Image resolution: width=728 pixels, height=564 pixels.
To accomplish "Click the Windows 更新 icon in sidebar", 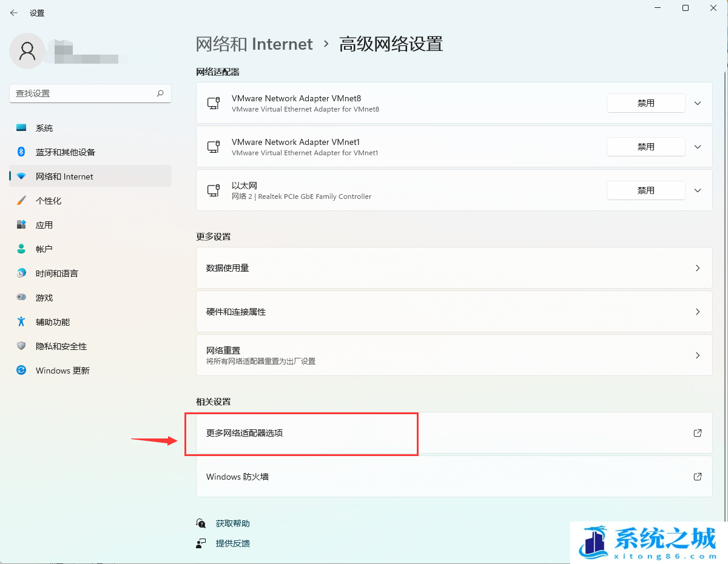I will (x=21, y=370).
